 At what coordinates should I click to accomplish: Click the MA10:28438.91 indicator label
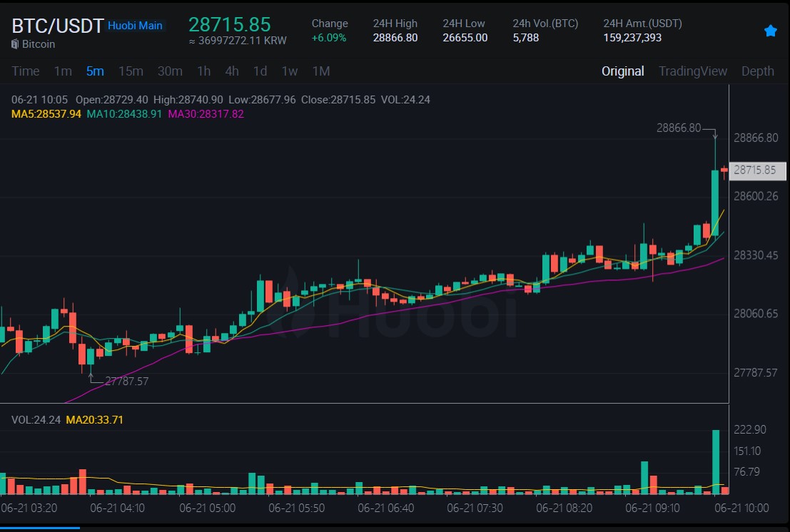coord(124,114)
